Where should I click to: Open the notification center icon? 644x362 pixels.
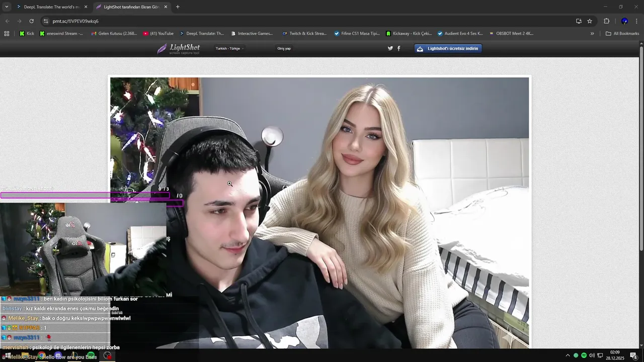pos(634,355)
